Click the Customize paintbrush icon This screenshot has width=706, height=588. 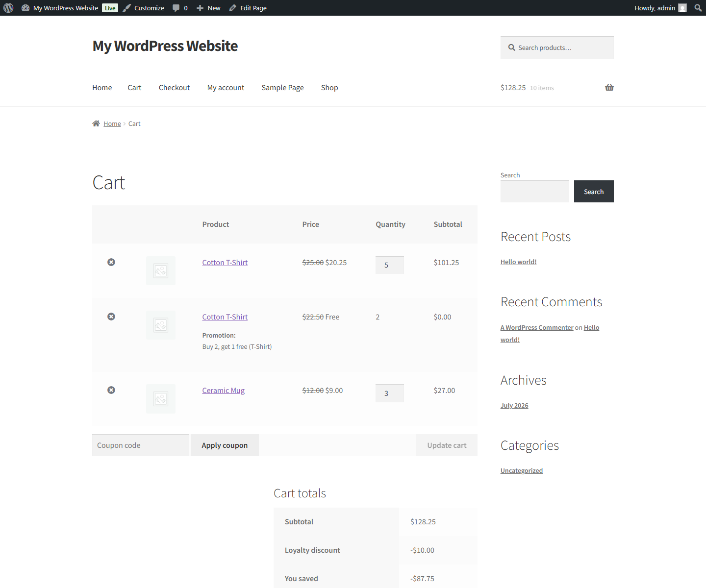click(x=127, y=8)
